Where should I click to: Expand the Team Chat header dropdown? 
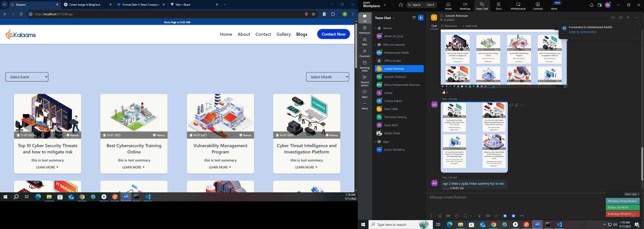[x=394, y=18]
